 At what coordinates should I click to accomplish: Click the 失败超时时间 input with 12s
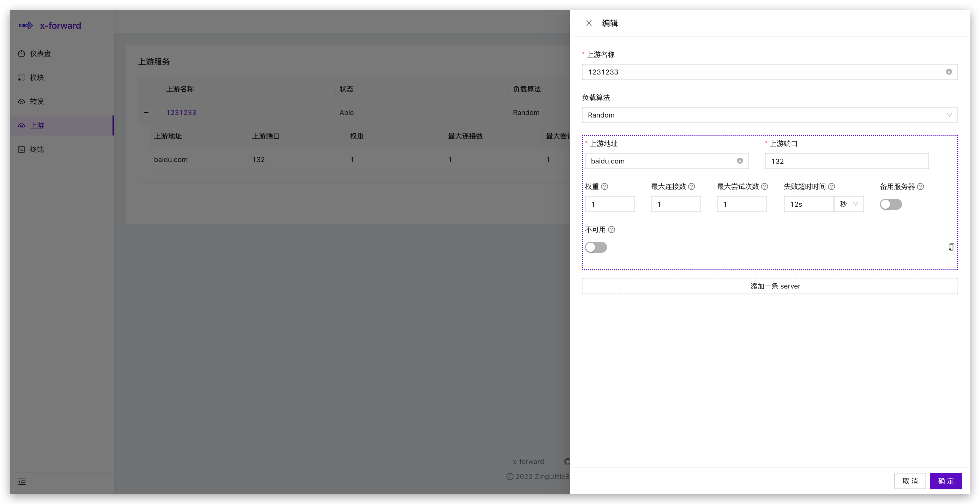coord(808,204)
